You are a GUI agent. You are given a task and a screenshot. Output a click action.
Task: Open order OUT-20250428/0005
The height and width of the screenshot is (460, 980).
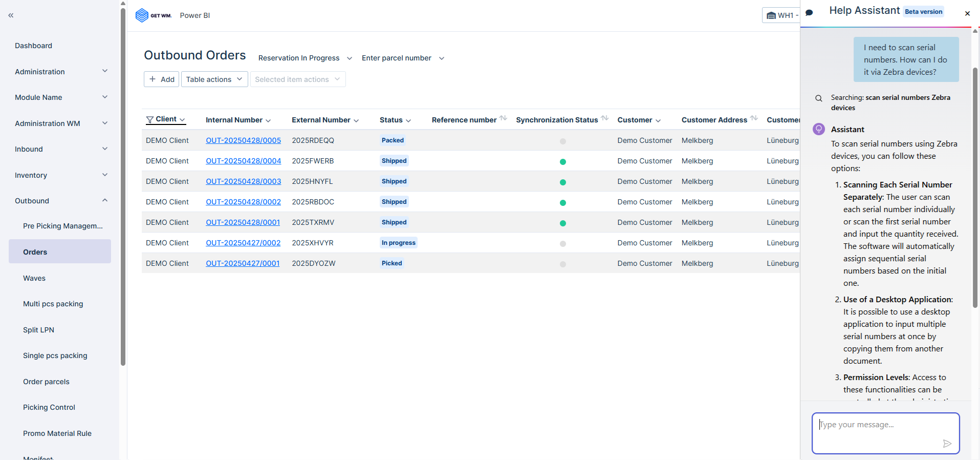click(244, 140)
